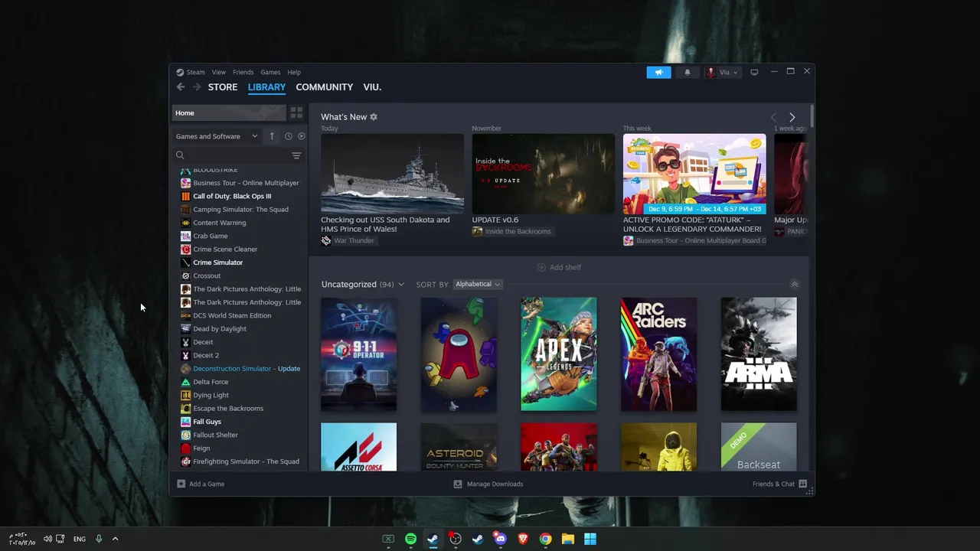Toggle sort by recent activity clock icon
The width and height of the screenshot is (980, 551).
289,136
